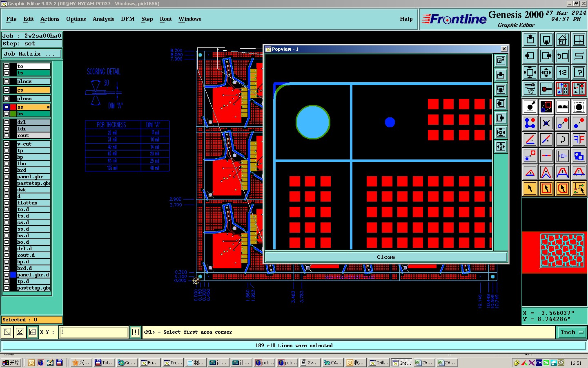This screenshot has width=588, height=368.
Task: Click the green color swatch of bs layer
Action: coord(13,114)
